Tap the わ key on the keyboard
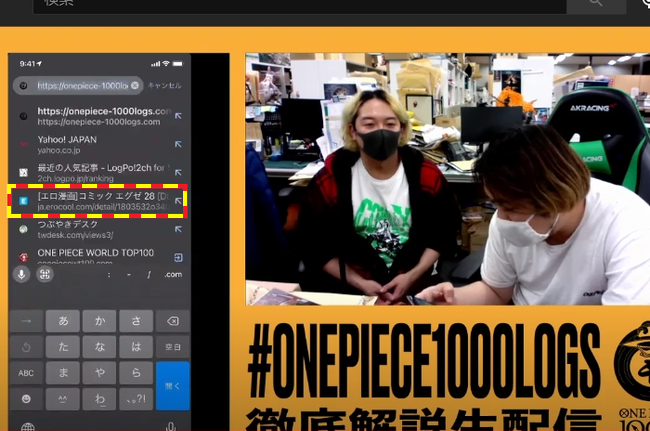 (x=99, y=399)
